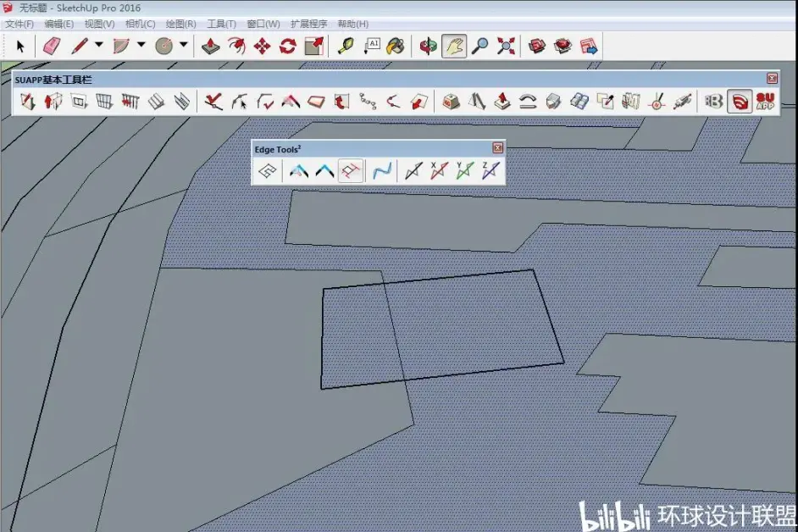Toggle the Pan hand tool
Image resolution: width=798 pixels, height=532 pixels.
pos(454,46)
